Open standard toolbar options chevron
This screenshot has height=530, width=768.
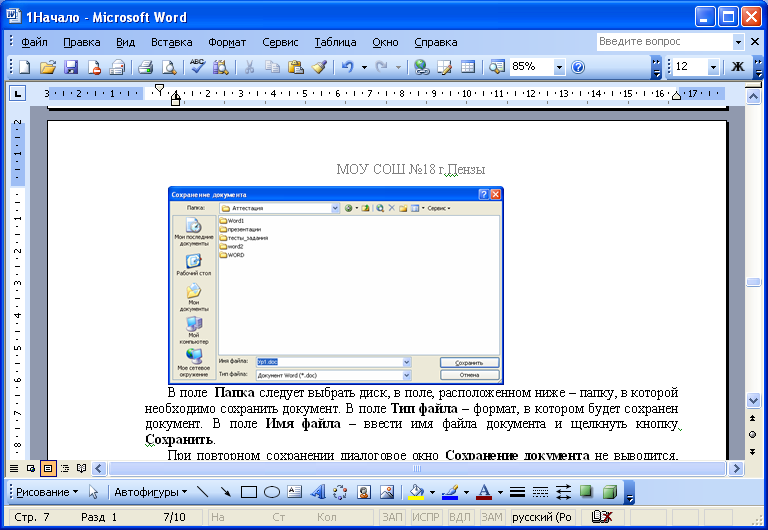656,67
